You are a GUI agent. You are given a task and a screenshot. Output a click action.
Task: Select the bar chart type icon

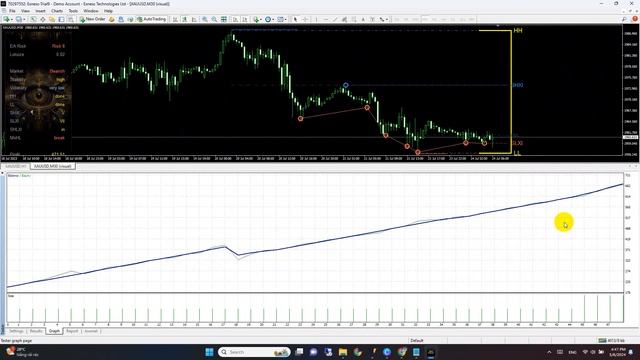pyautogui.click(x=175, y=19)
